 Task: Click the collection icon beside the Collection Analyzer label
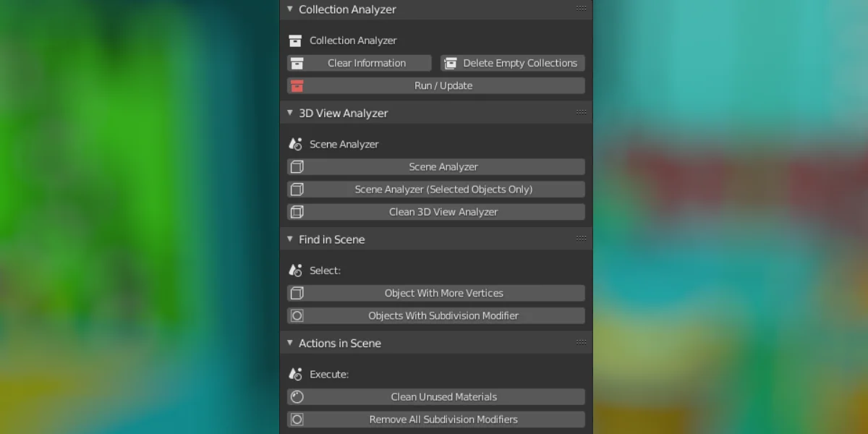pyautogui.click(x=297, y=41)
